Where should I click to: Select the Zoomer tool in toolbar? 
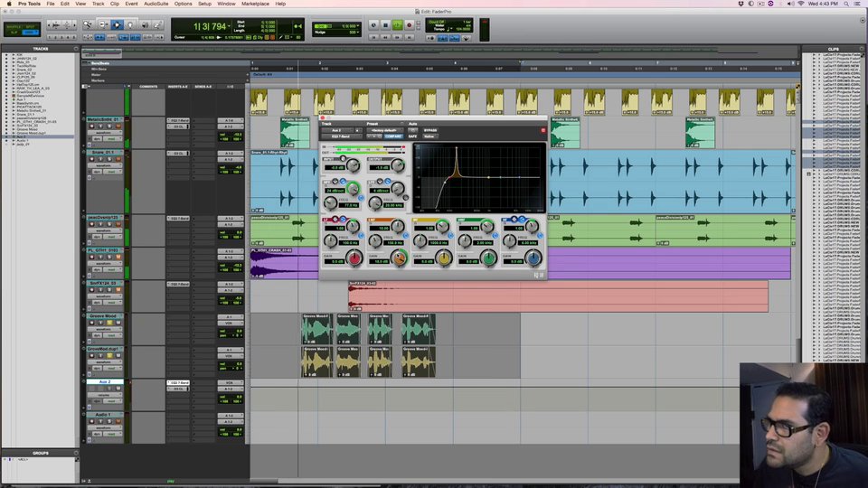click(88, 25)
